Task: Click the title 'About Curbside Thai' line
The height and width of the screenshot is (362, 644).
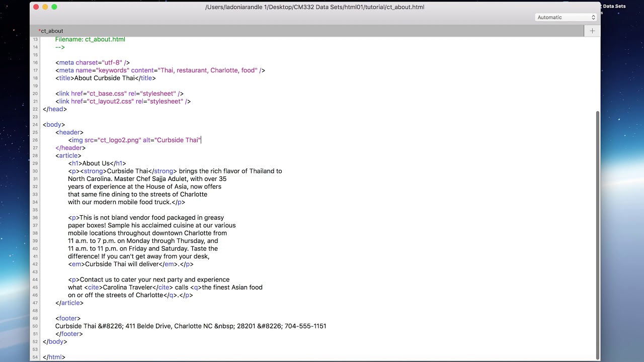Action: 106,78
